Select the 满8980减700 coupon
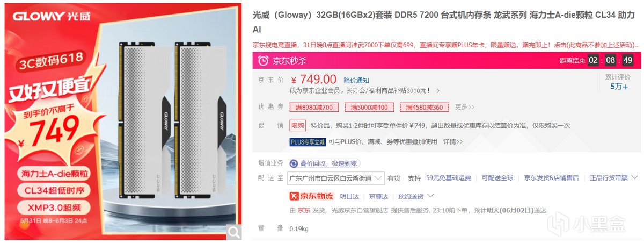 [x=314, y=108]
